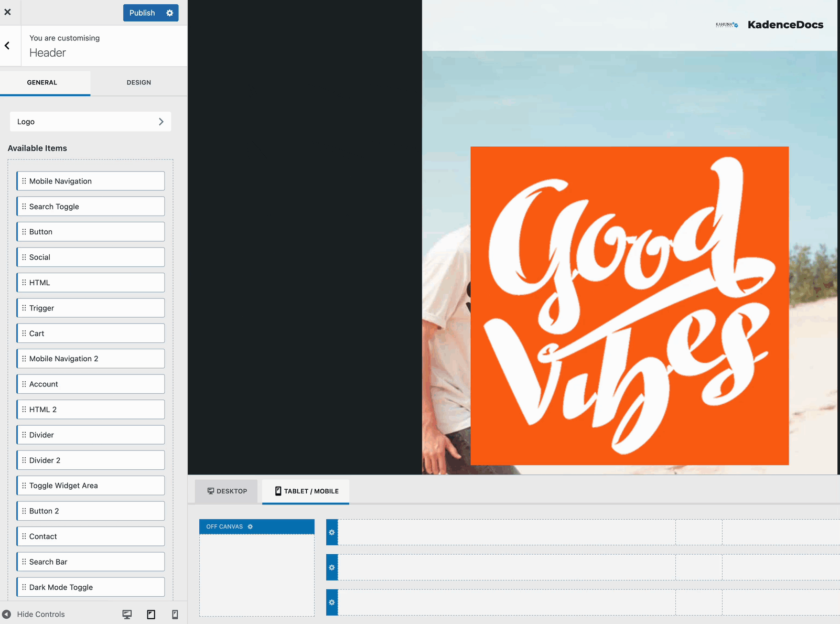Open settings for the middle header row
This screenshot has width=840, height=624.
coord(332,567)
